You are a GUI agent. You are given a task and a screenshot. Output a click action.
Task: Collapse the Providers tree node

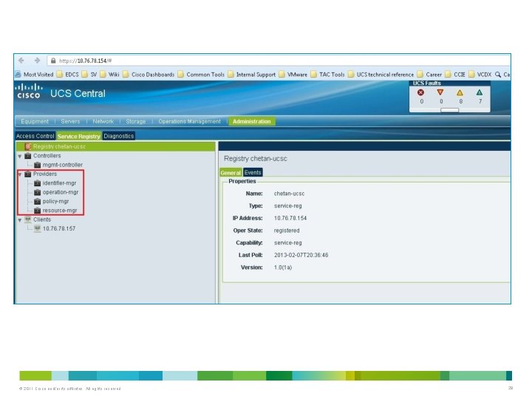point(20,174)
